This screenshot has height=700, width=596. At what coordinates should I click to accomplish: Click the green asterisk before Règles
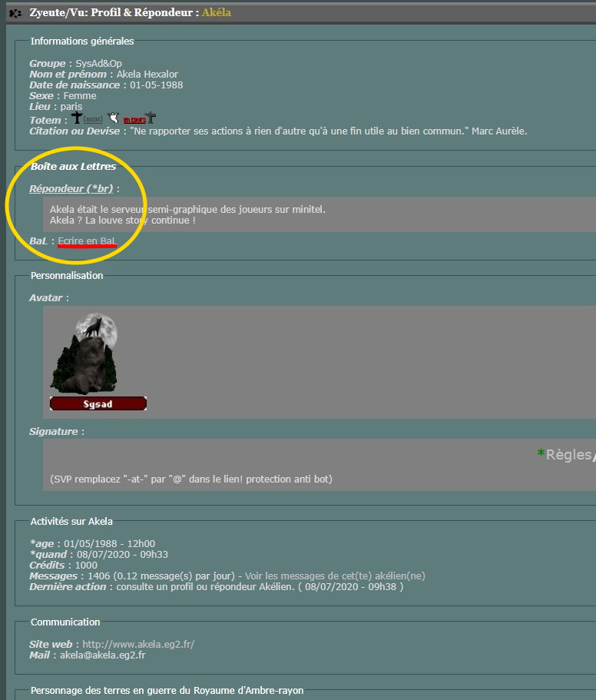click(x=541, y=455)
